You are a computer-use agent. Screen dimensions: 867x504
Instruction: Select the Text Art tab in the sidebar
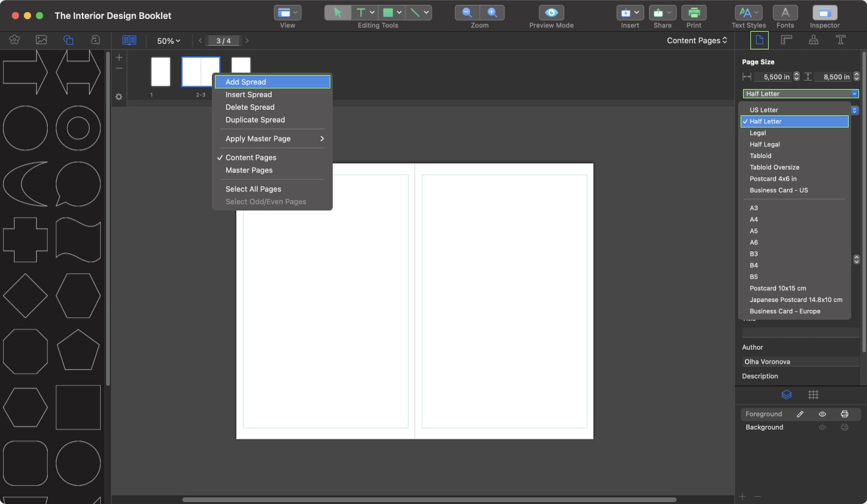point(95,40)
